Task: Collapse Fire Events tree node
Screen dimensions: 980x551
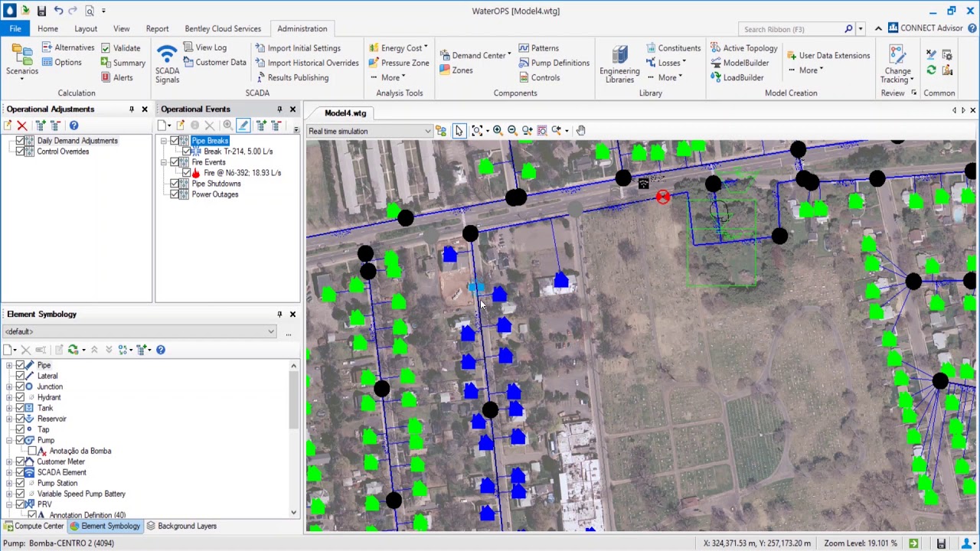Action: point(163,162)
